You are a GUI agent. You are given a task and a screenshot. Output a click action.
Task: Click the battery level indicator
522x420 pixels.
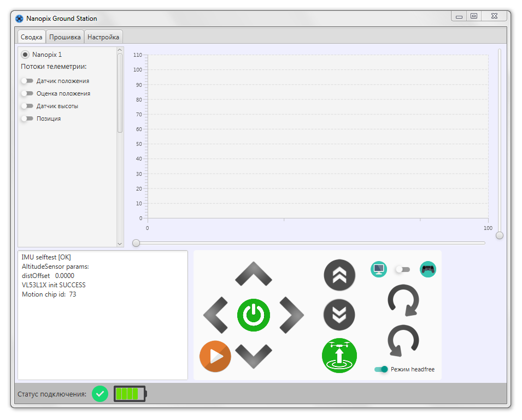(130, 394)
